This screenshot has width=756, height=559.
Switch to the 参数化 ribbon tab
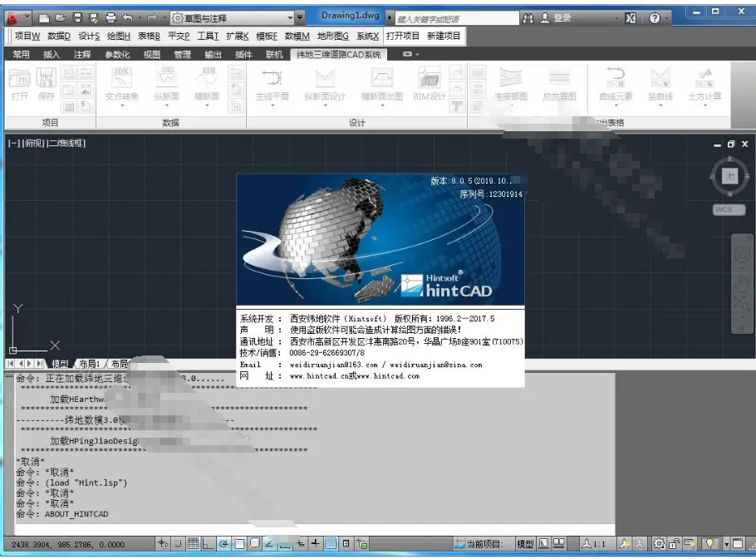click(x=117, y=55)
